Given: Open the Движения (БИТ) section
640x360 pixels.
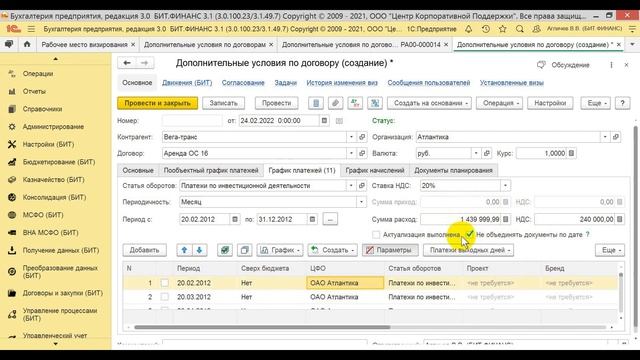Looking at the screenshot, I should [x=187, y=82].
